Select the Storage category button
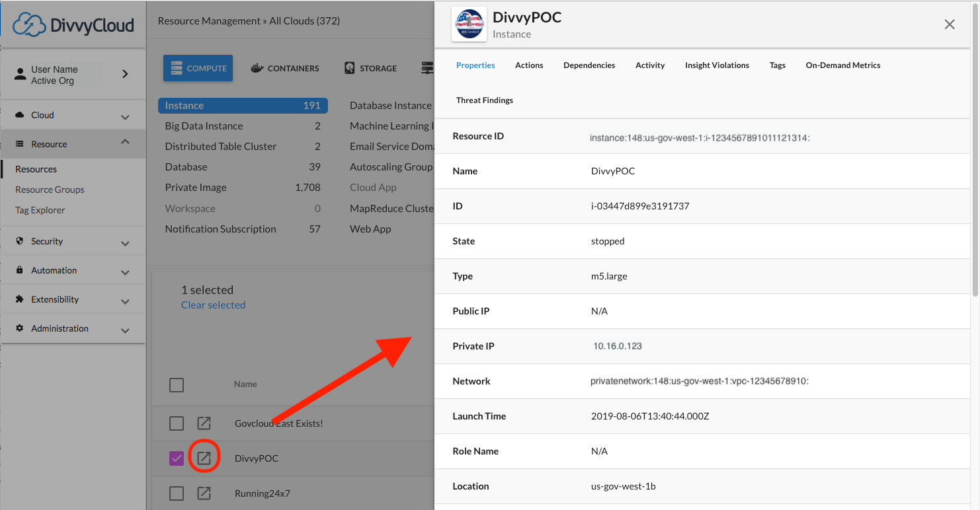 [370, 68]
